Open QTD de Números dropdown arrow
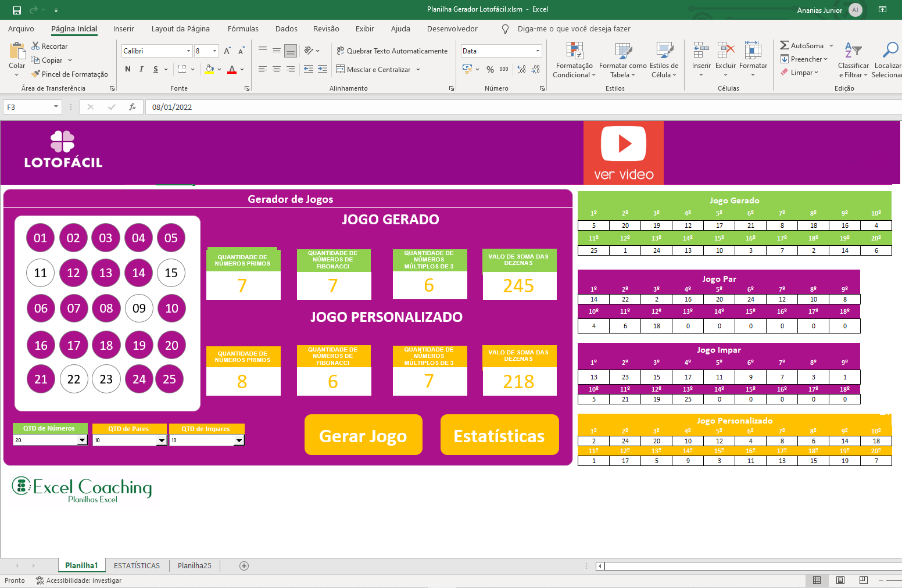Screen dimensions: 902x588 [82, 440]
